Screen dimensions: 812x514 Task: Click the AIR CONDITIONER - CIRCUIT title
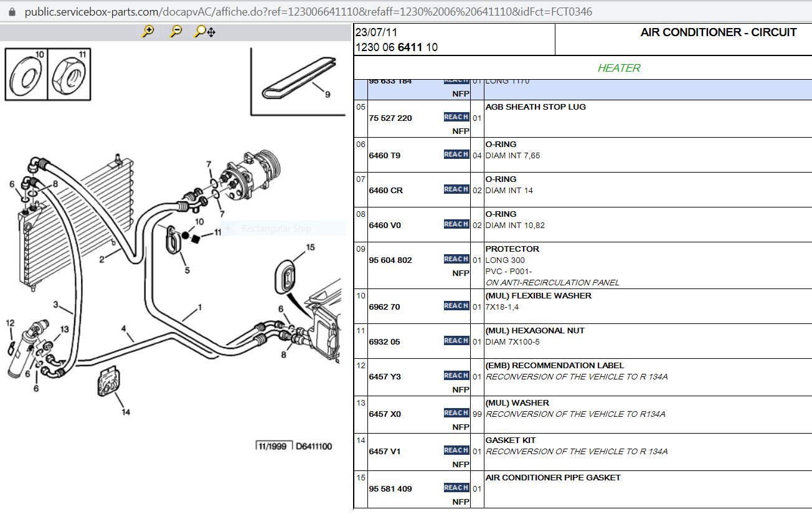(x=719, y=32)
